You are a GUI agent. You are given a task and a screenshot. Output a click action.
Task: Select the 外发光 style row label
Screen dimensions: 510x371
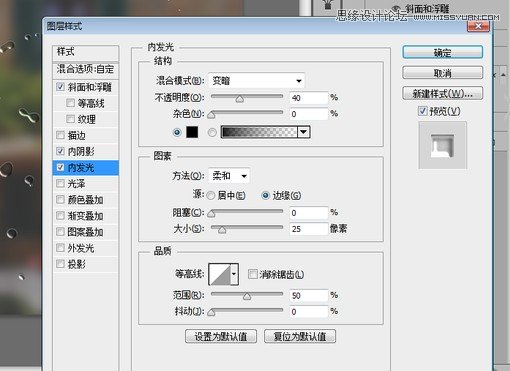81,248
